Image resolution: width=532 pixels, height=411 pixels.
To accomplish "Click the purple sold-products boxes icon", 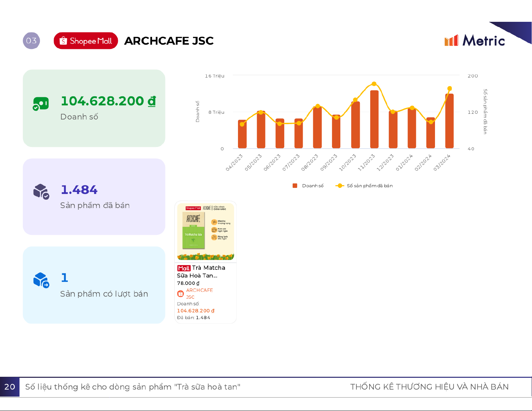I will (x=41, y=191).
